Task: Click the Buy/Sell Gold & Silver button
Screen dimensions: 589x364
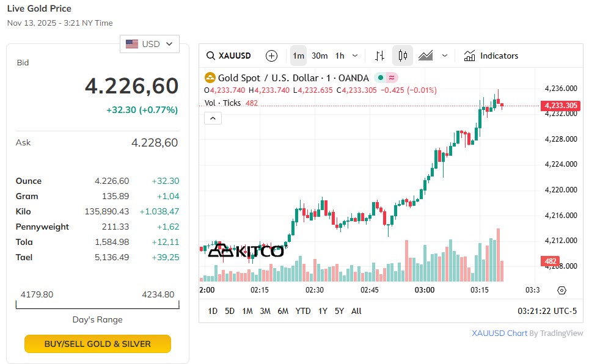Action: [98, 344]
